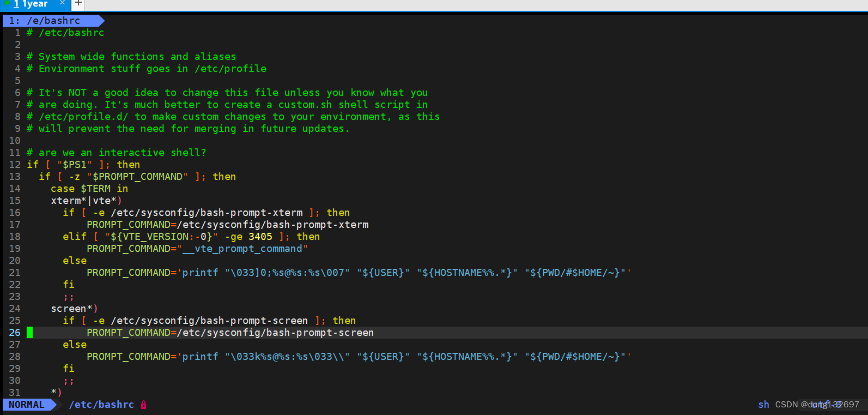Viewport: 868px width, 415px height.
Task: Click 'printf' on line 28
Action: 200,357
